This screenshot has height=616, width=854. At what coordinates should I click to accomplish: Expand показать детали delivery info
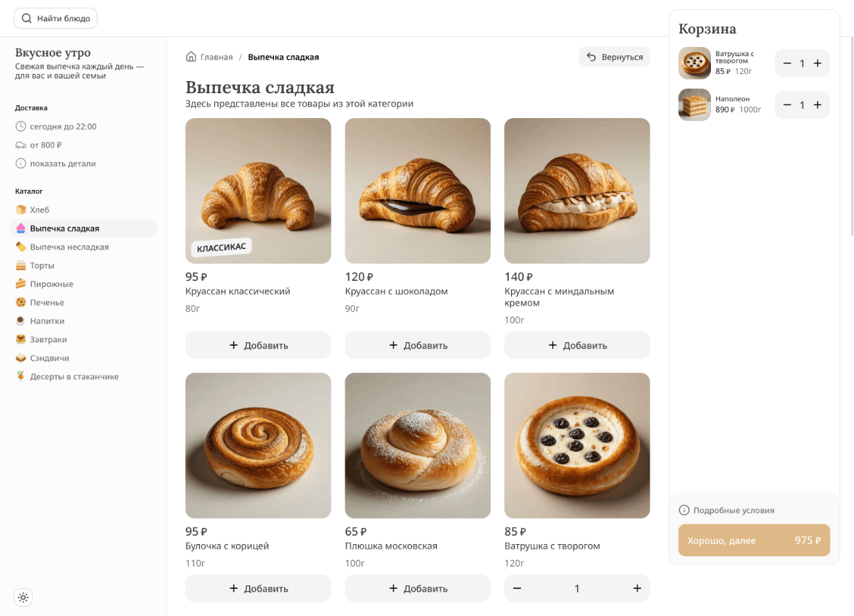click(x=63, y=164)
